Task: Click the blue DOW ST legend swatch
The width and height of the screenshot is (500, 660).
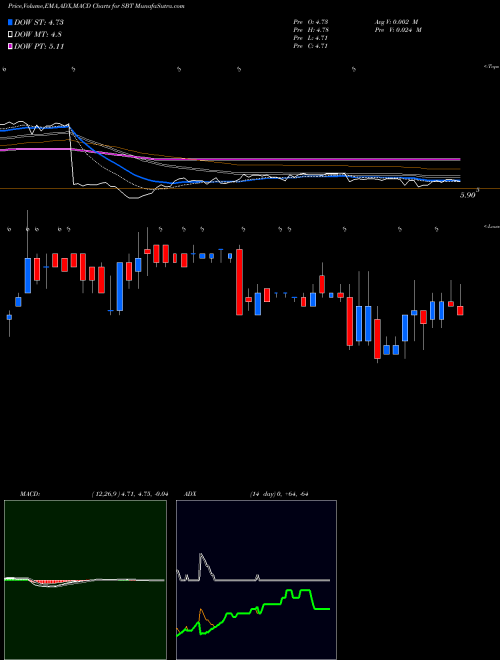Action: [x=10, y=22]
